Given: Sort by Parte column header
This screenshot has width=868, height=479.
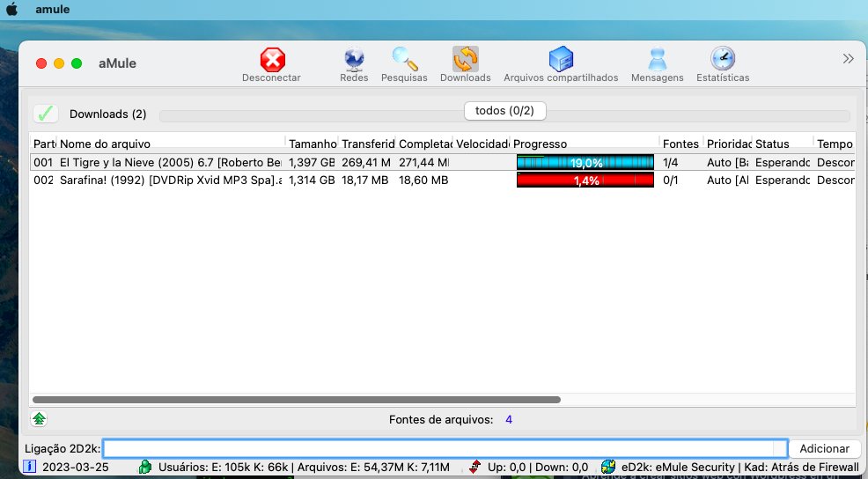Looking at the screenshot, I should (x=44, y=144).
